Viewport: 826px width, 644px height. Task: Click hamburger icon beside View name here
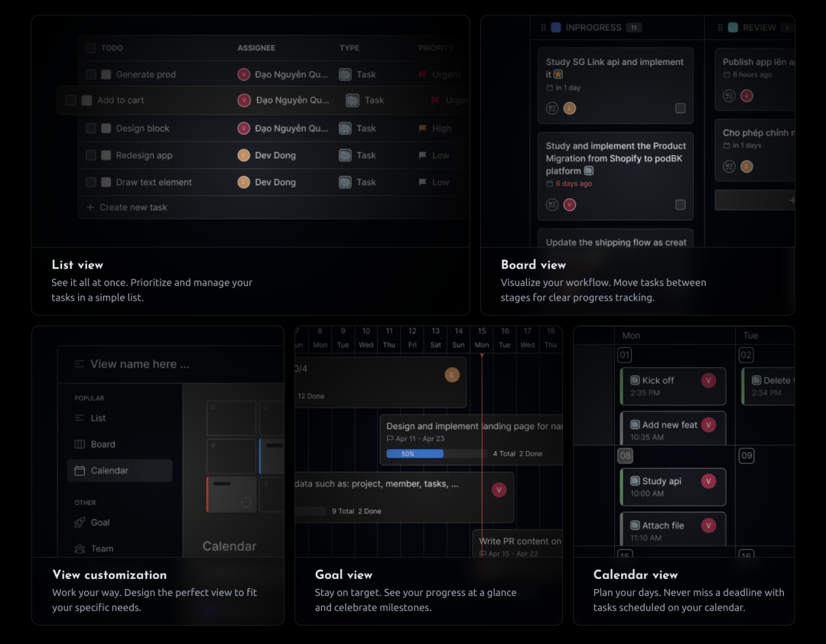[x=80, y=363]
